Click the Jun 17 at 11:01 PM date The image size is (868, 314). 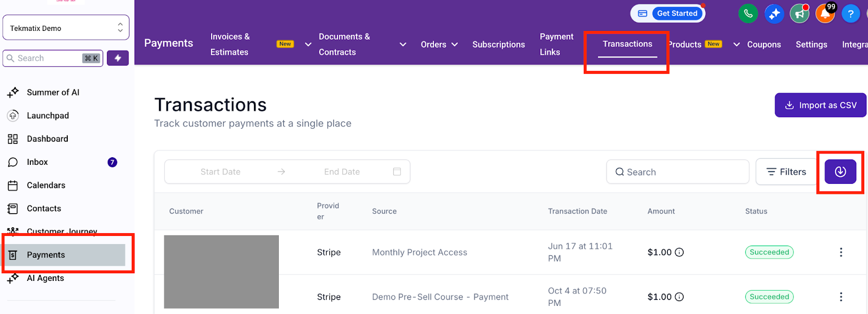tap(580, 252)
